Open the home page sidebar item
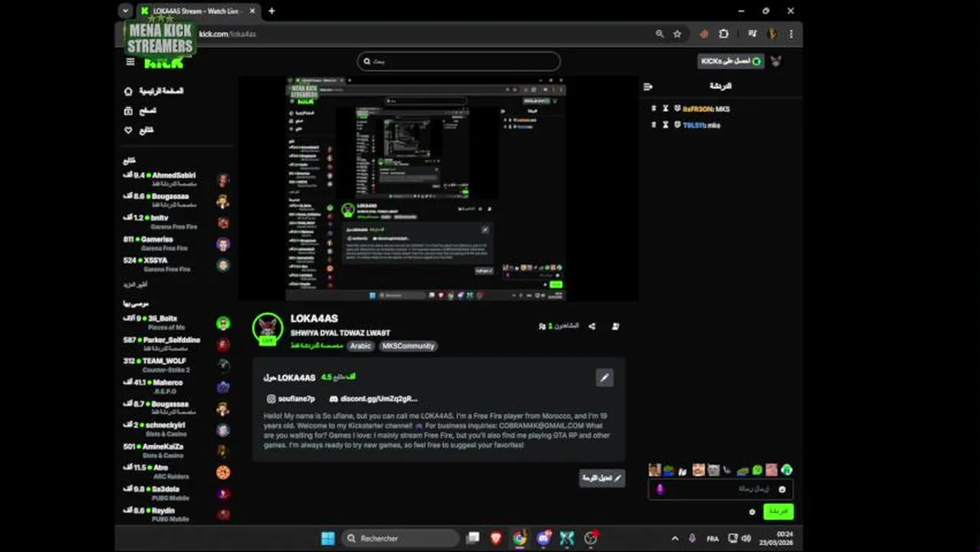 point(154,90)
